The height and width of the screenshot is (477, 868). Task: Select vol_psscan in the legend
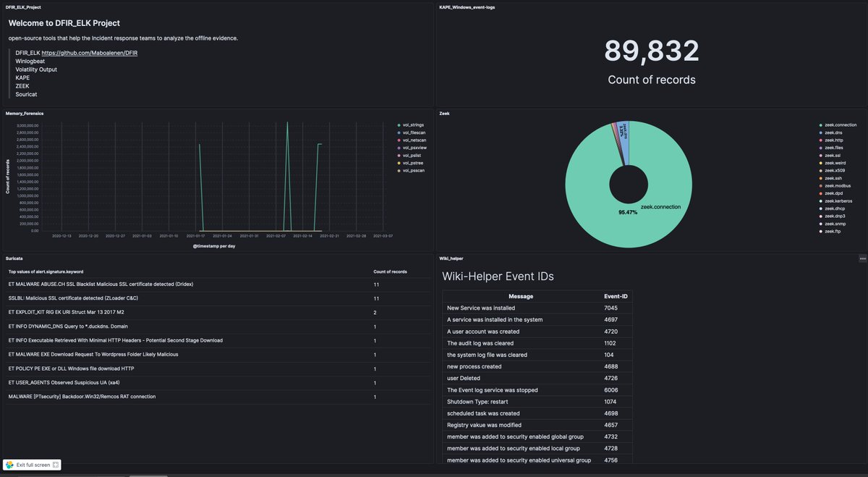413,170
